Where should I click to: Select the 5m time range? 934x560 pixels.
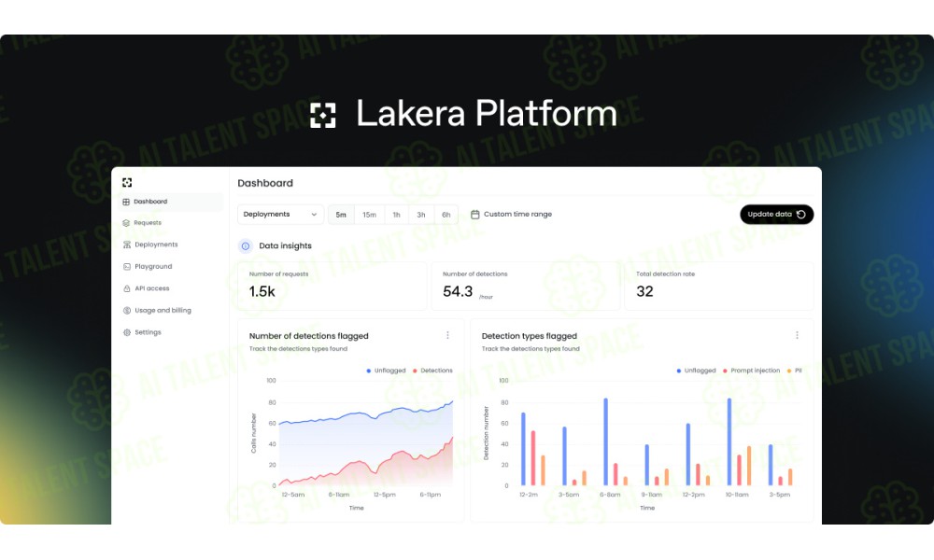[x=341, y=215]
